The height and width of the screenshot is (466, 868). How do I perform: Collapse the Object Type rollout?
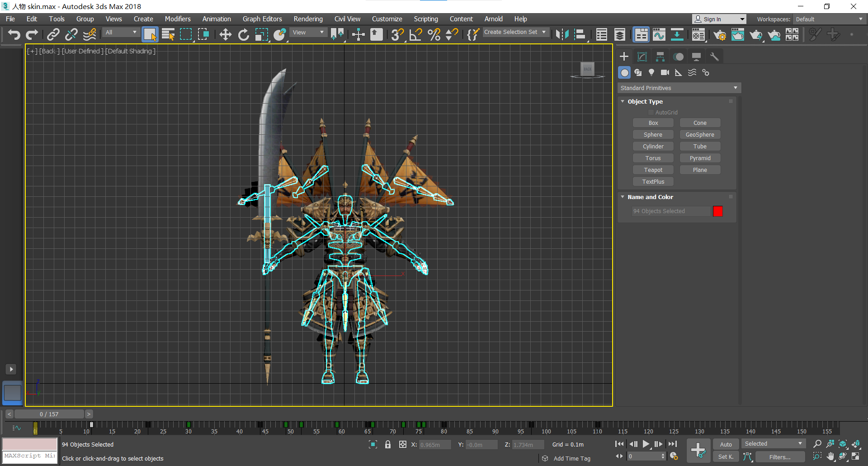(x=645, y=101)
